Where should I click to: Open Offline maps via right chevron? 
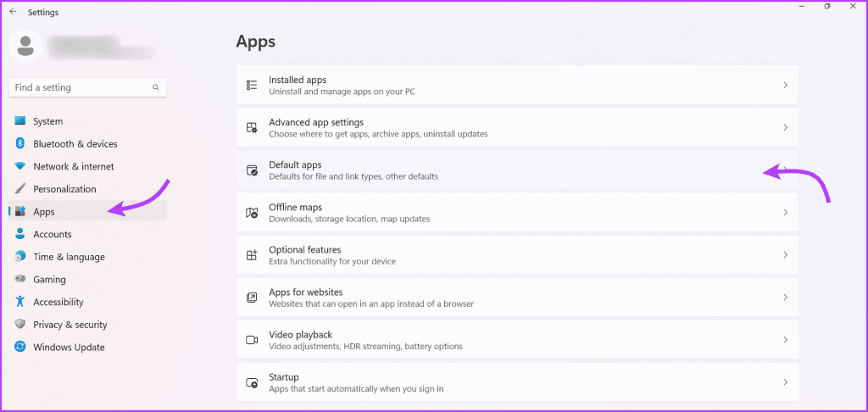pyautogui.click(x=786, y=213)
